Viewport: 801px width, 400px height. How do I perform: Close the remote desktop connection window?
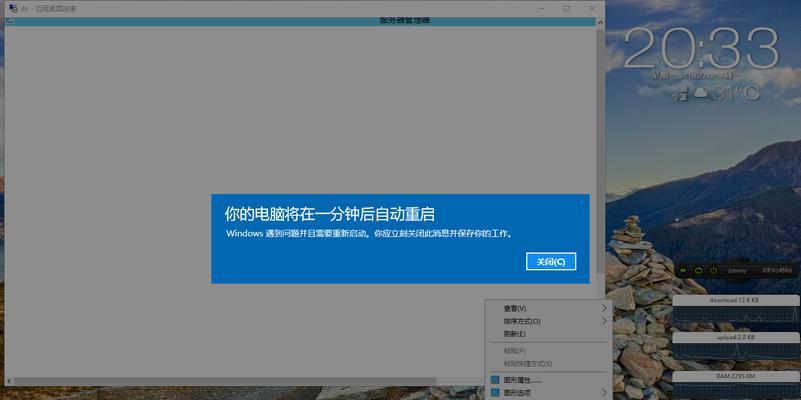(x=592, y=8)
